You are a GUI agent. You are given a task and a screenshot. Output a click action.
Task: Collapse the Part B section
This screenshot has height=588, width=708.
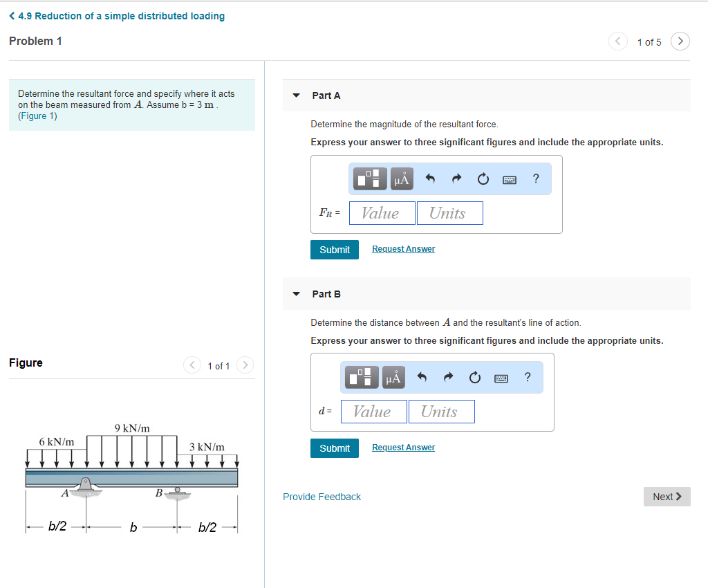coord(296,293)
